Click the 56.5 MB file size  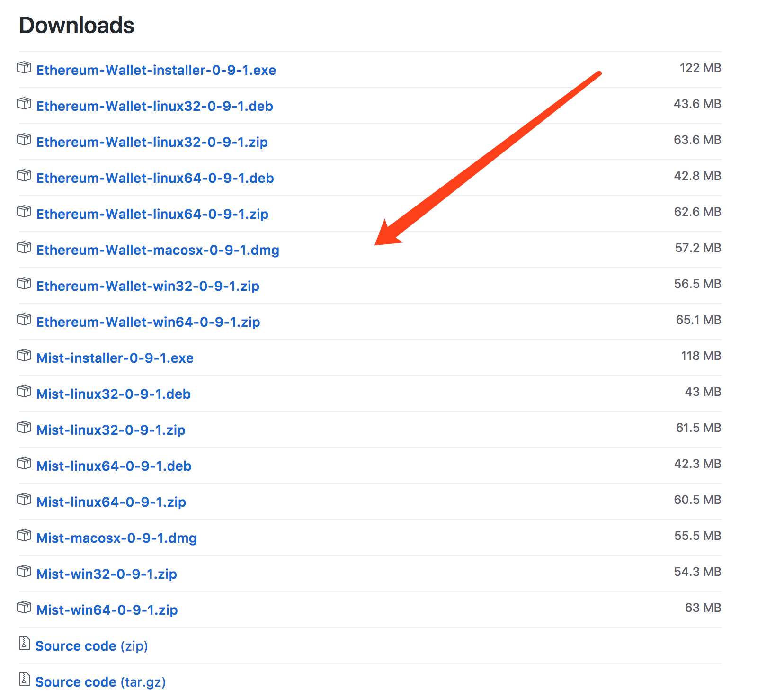tap(697, 284)
